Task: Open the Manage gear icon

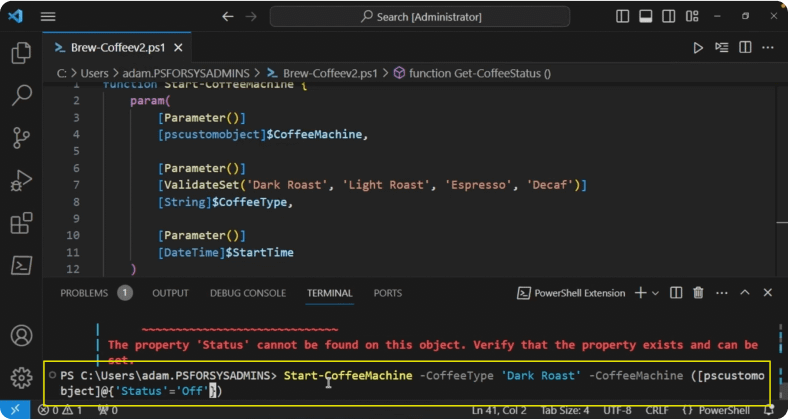Action: (21, 378)
